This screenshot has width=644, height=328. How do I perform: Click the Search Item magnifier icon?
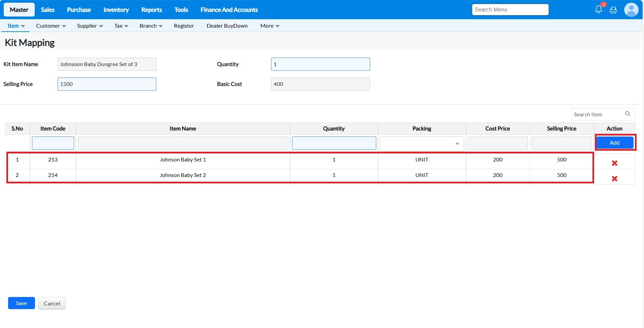point(627,114)
